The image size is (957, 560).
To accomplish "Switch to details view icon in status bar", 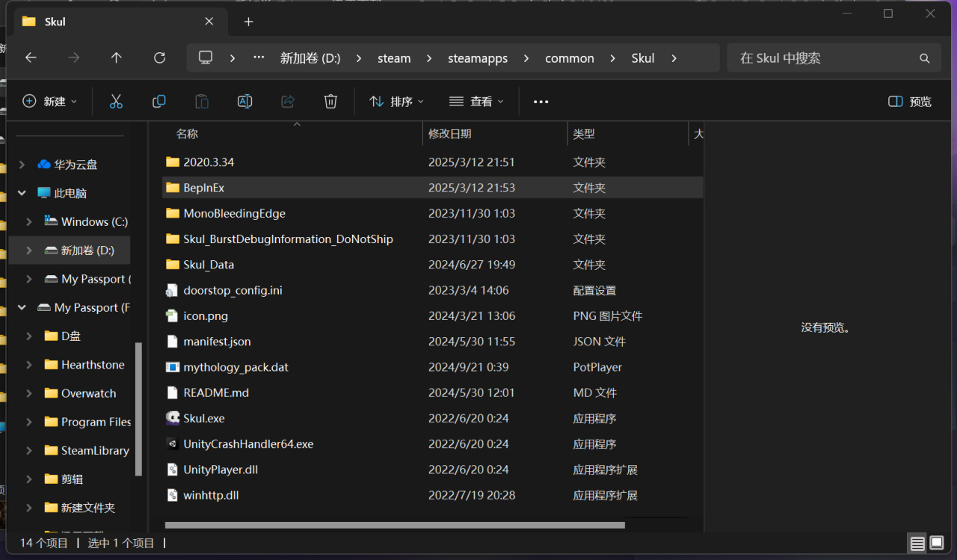I will point(917,544).
